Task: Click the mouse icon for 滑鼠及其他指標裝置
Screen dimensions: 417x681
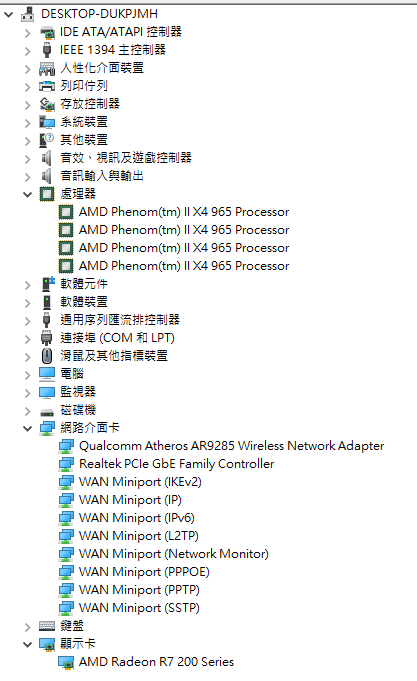Action: (x=47, y=356)
